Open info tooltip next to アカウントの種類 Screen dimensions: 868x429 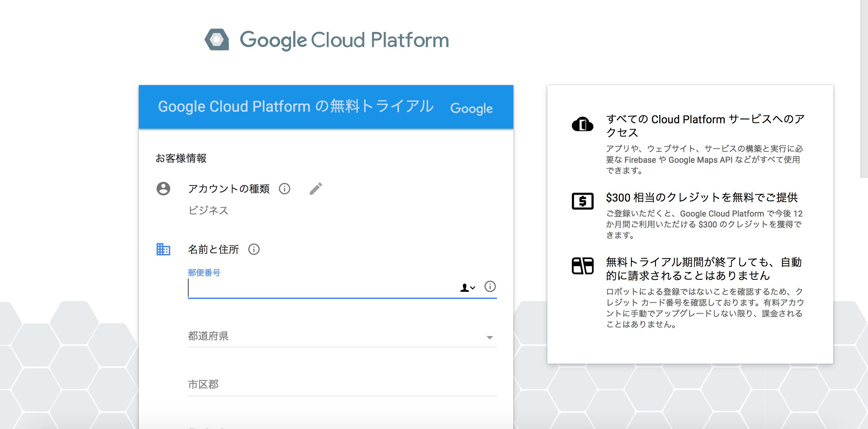285,188
